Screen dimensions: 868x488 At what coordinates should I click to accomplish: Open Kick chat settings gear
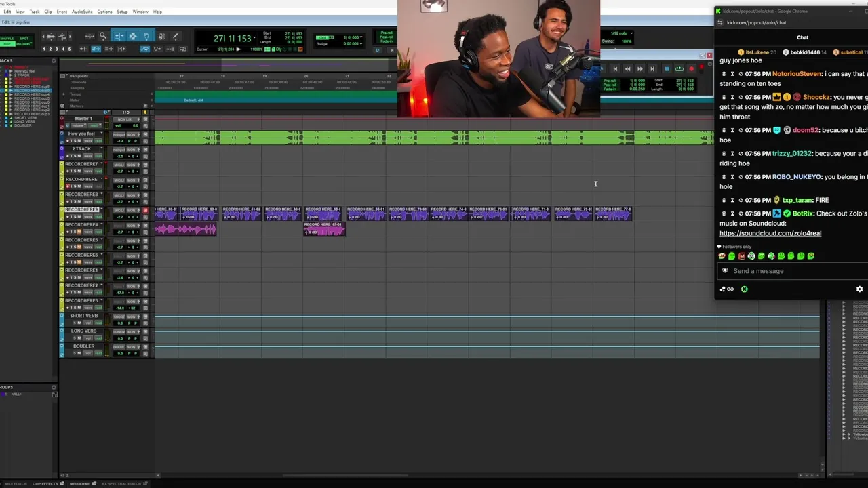(x=859, y=289)
